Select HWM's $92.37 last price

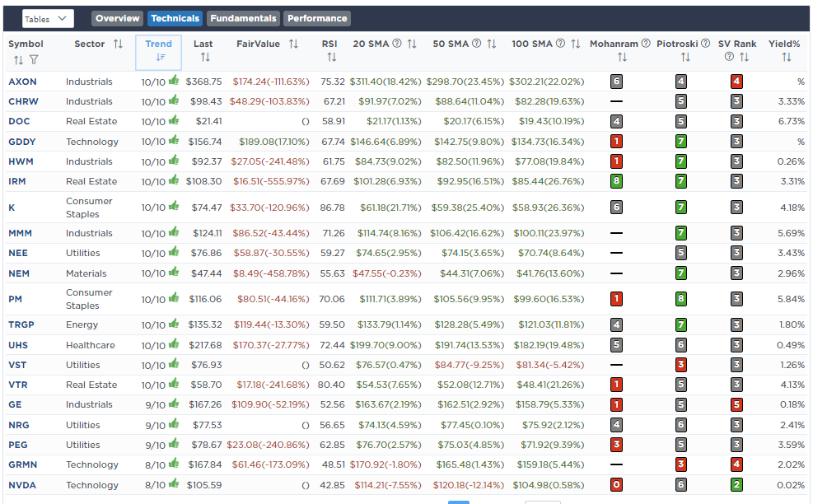pos(207,161)
